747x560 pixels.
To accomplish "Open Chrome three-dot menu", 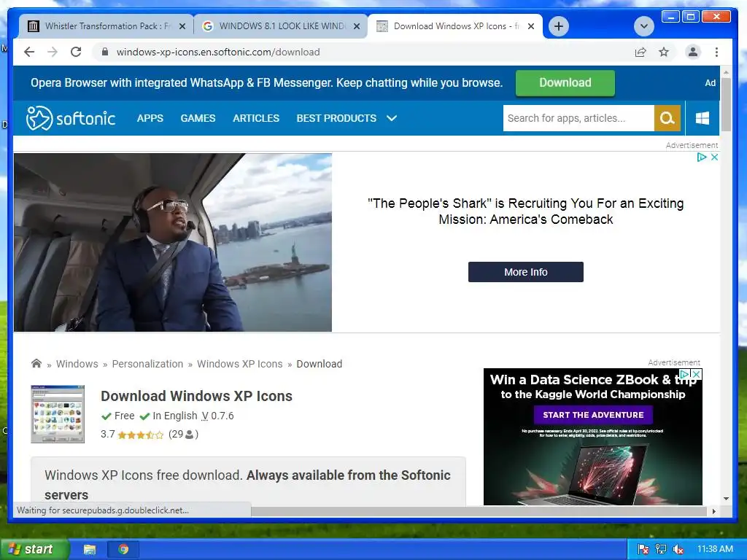I will 716,52.
